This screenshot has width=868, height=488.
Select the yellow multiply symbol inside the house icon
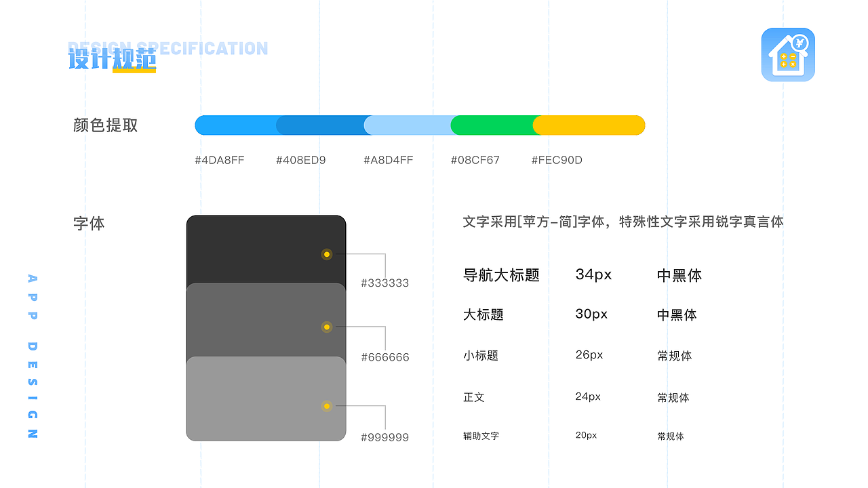[793, 64]
